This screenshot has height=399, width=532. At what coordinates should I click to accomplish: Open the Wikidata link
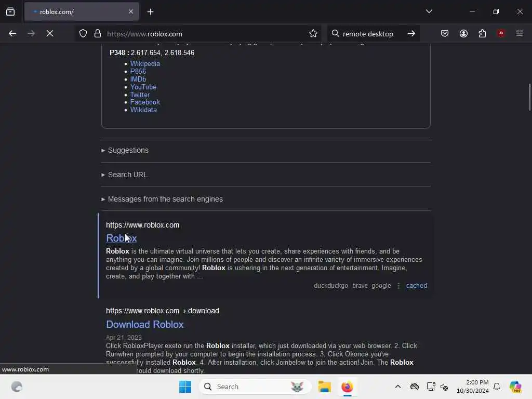pyautogui.click(x=143, y=110)
